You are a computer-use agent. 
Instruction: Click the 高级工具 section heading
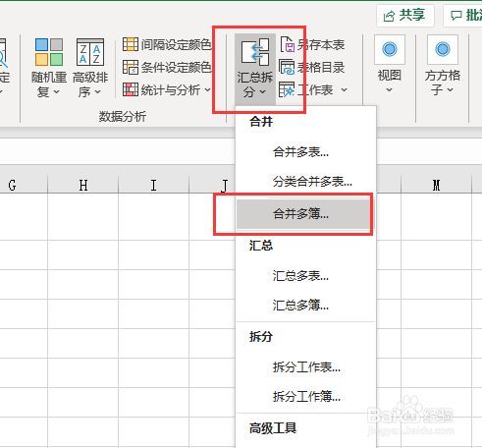[x=273, y=428]
